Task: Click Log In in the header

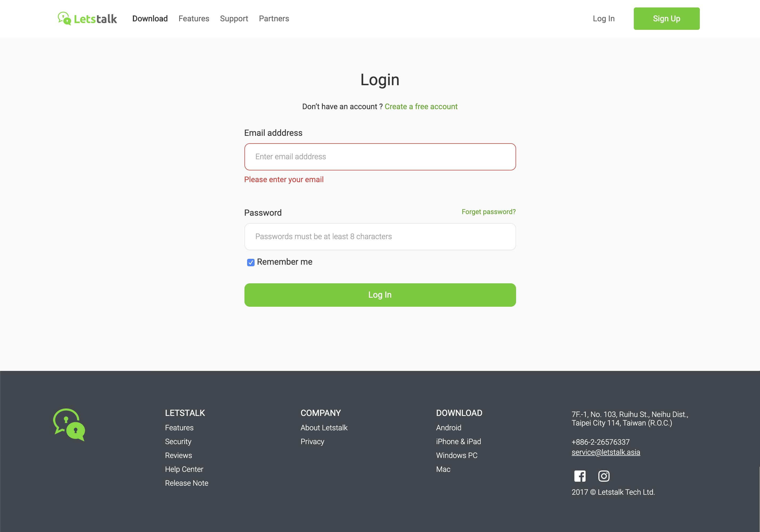Action: pyautogui.click(x=604, y=19)
